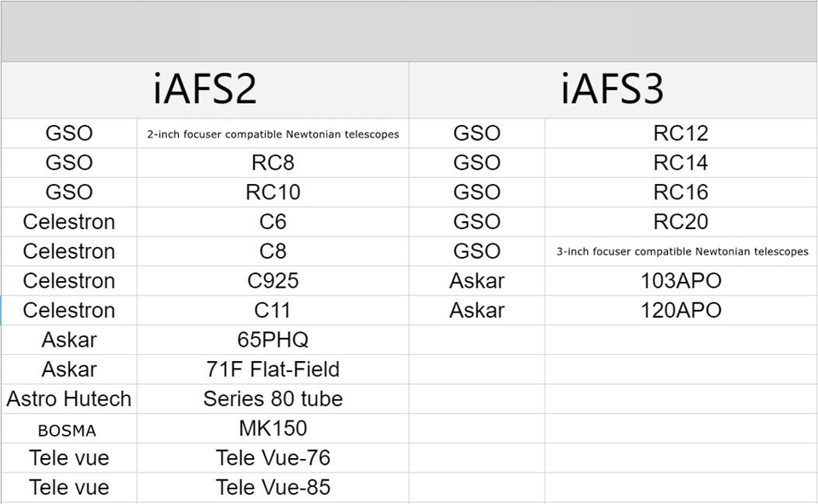Select the RC12 cell

click(x=681, y=133)
